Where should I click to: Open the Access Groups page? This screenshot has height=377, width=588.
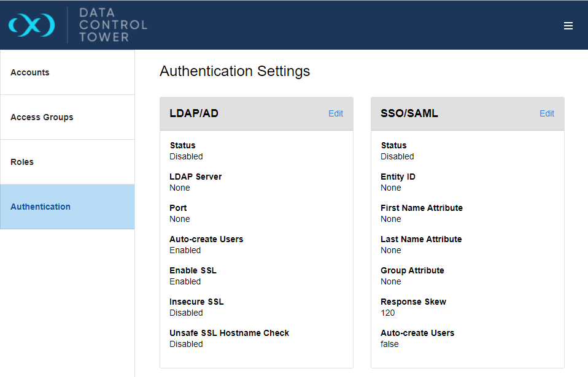42,117
